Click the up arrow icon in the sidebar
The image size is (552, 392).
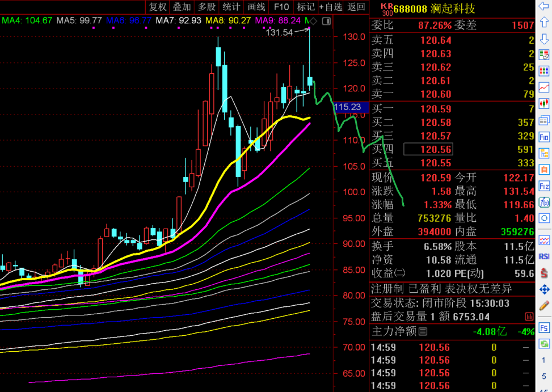click(544, 23)
